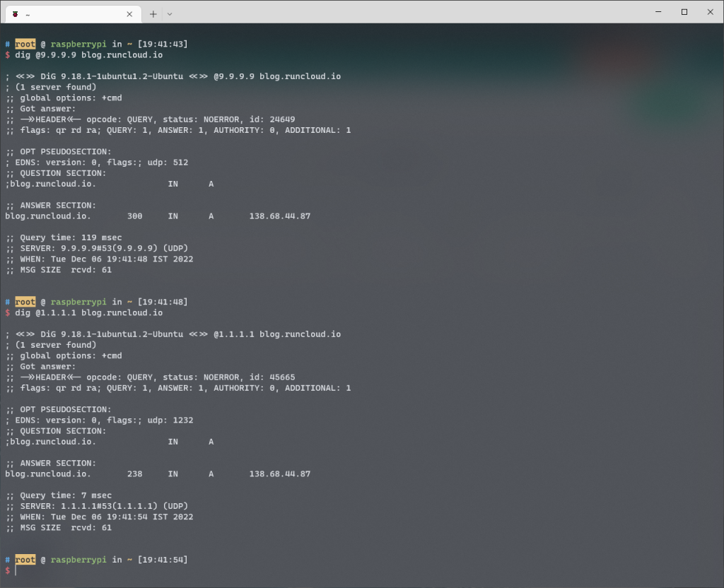Open a new tab with plus button
This screenshot has width=724, height=588.
click(x=153, y=14)
